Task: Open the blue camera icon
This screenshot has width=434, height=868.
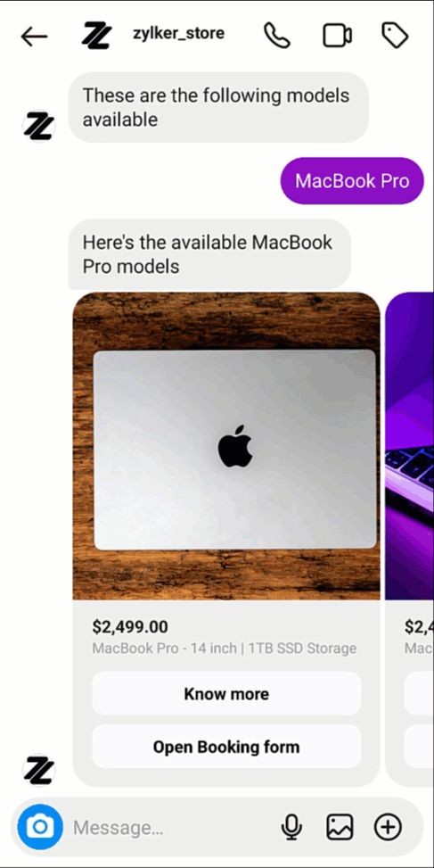Action: tap(40, 827)
